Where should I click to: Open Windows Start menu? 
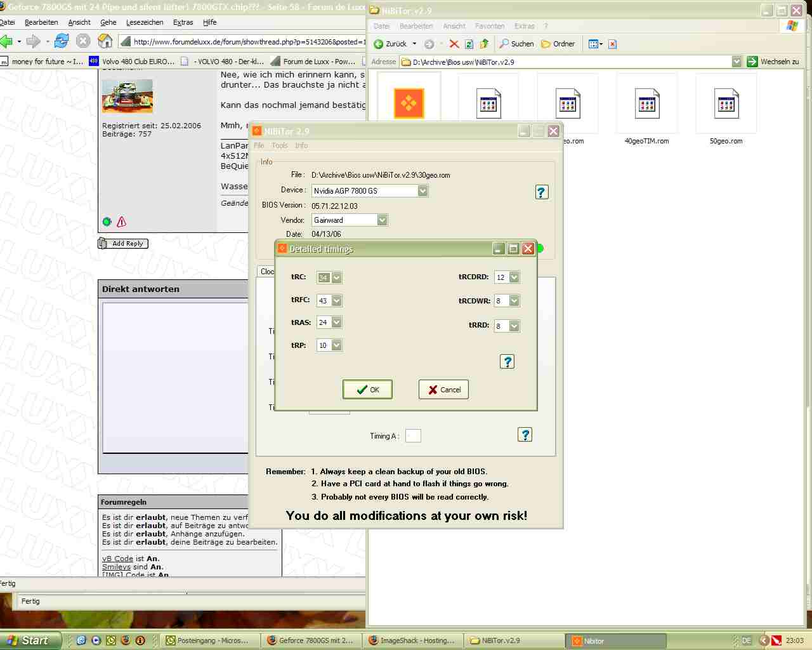pos(30,640)
